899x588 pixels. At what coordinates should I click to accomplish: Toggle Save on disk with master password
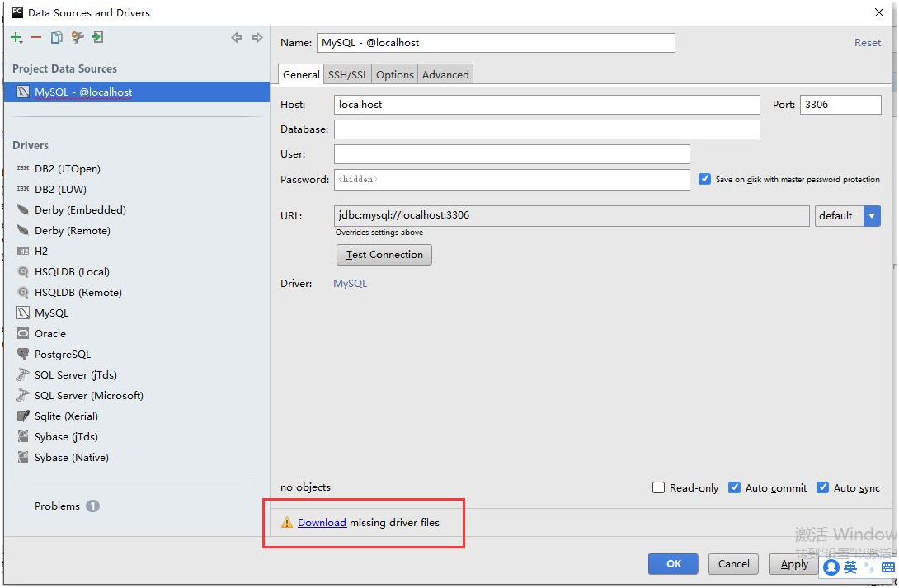click(x=704, y=179)
